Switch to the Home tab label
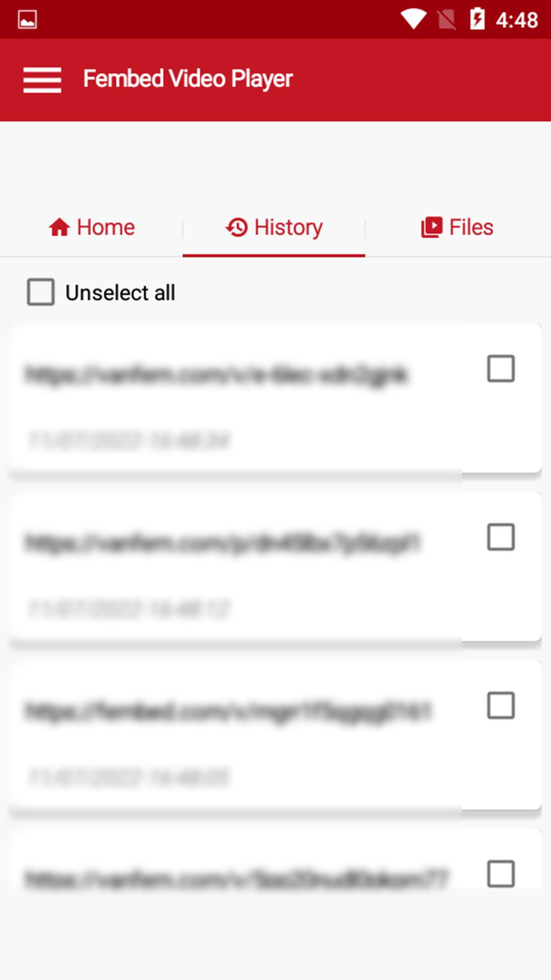Image resolution: width=551 pixels, height=980 pixels. [106, 227]
